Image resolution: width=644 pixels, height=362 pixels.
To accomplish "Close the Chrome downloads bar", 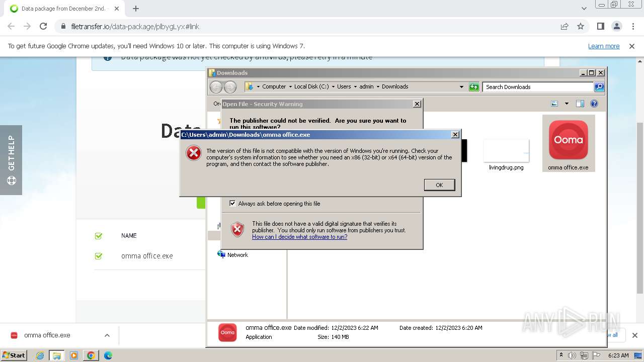I will point(634,335).
